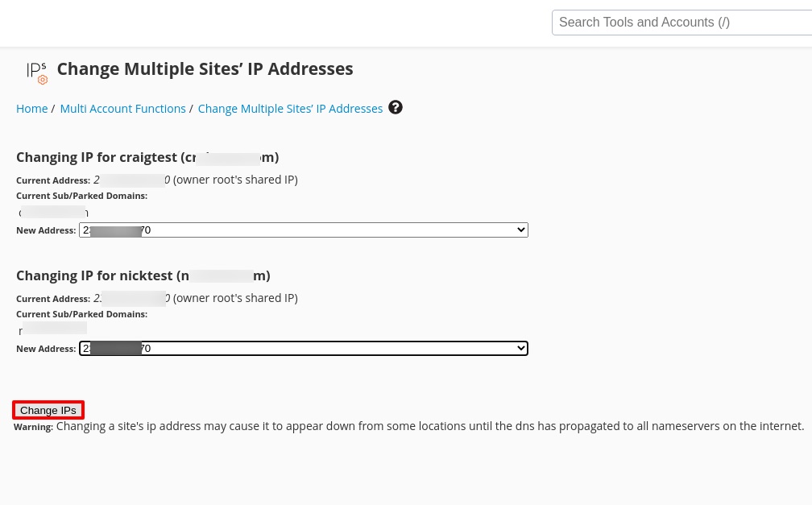The width and height of the screenshot is (812, 505).
Task: Click craigtest's Current Sub/Parked Domains label
Action: 81,196
